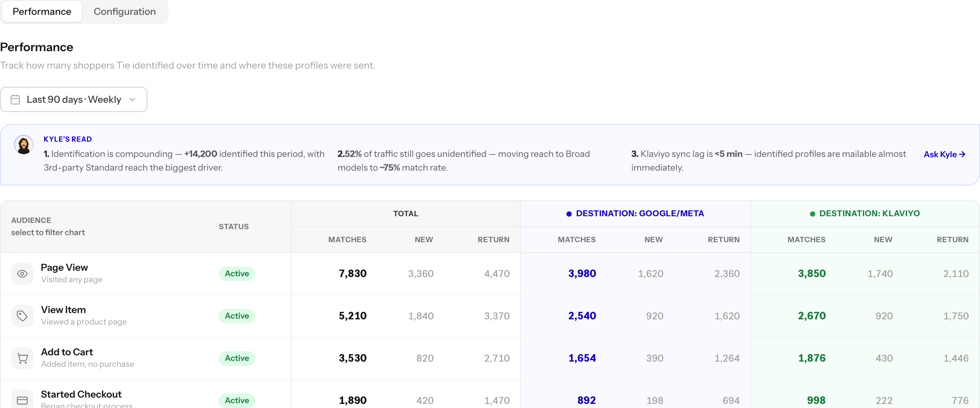The width and height of the screenshot is (980, 408).
Task: Click total matches value 1,890
Action: pos(352,400)
